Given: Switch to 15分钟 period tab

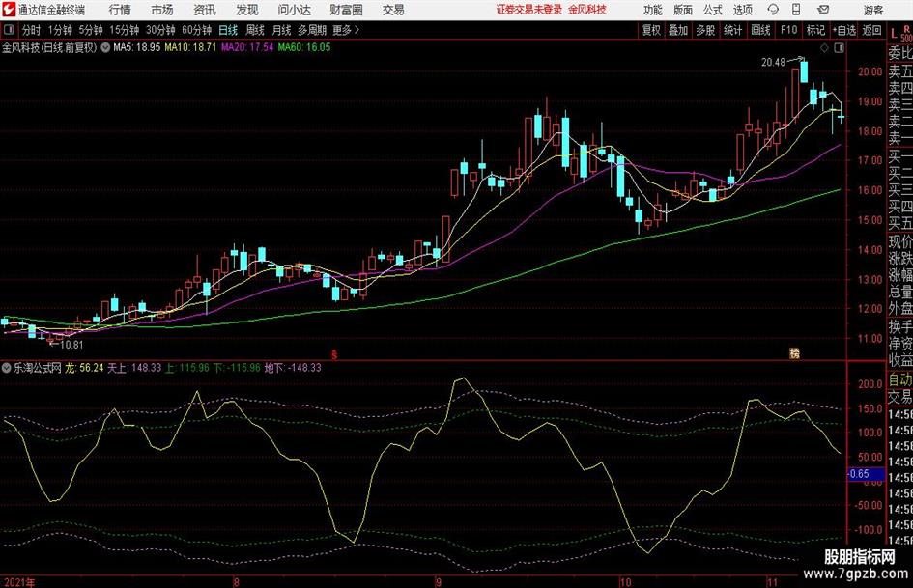Looking at the screenshot, I should [125, 30].
